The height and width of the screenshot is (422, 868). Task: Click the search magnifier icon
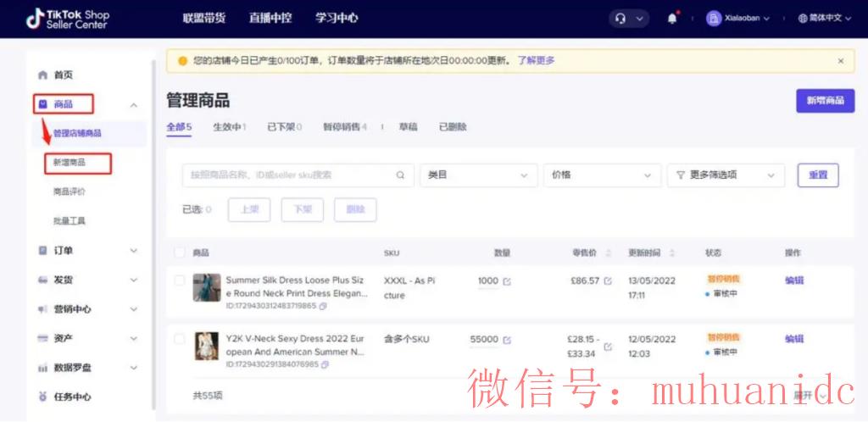pos(400,175)
